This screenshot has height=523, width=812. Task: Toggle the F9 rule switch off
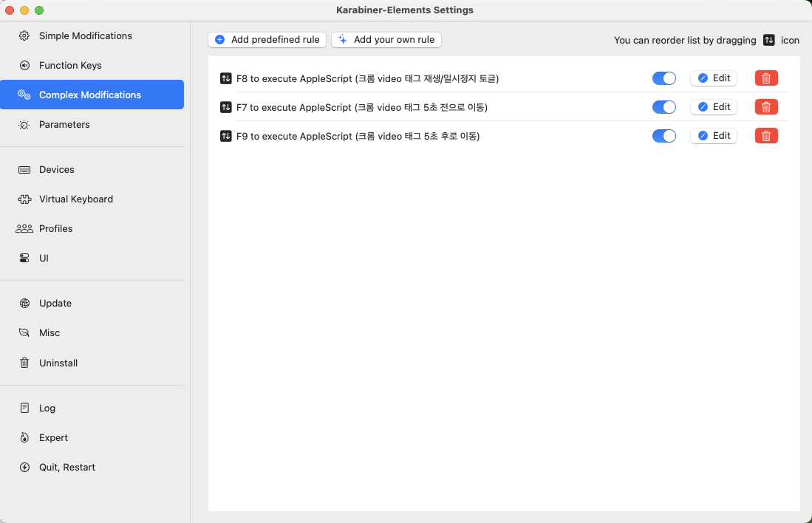(x=664, y=136)
